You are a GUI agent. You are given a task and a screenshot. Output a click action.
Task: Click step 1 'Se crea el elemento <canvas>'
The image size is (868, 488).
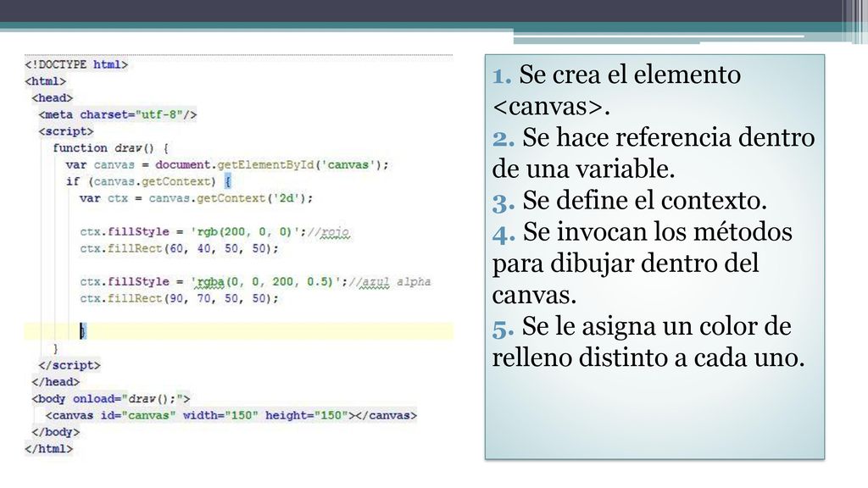[616, 90]
